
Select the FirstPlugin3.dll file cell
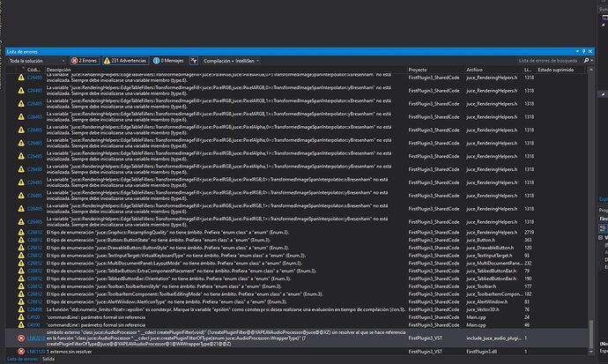click(481, 352)
